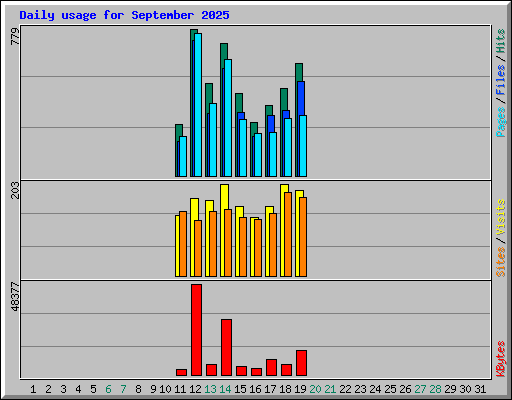This screenshot has width=512, height=400.
Task: Select the orange Sites bar for day 18
Action: [288, 234]
